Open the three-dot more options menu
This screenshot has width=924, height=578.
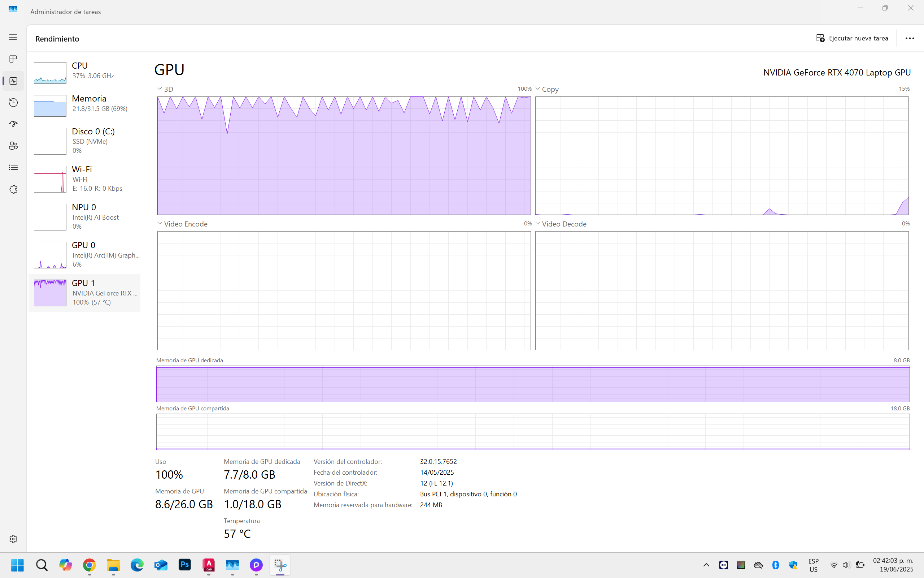click(x=910, y=38)
